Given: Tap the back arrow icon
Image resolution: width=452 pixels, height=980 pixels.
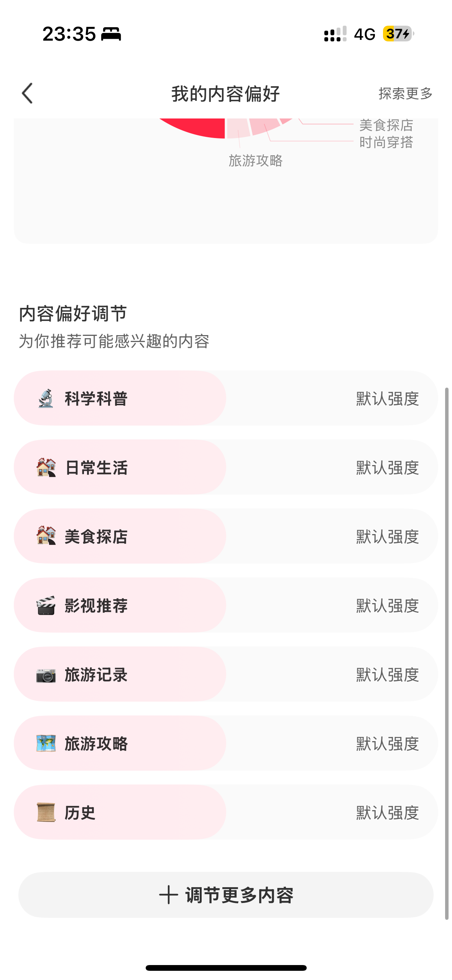Looking at the screenshot, I should tap(28, 94).
